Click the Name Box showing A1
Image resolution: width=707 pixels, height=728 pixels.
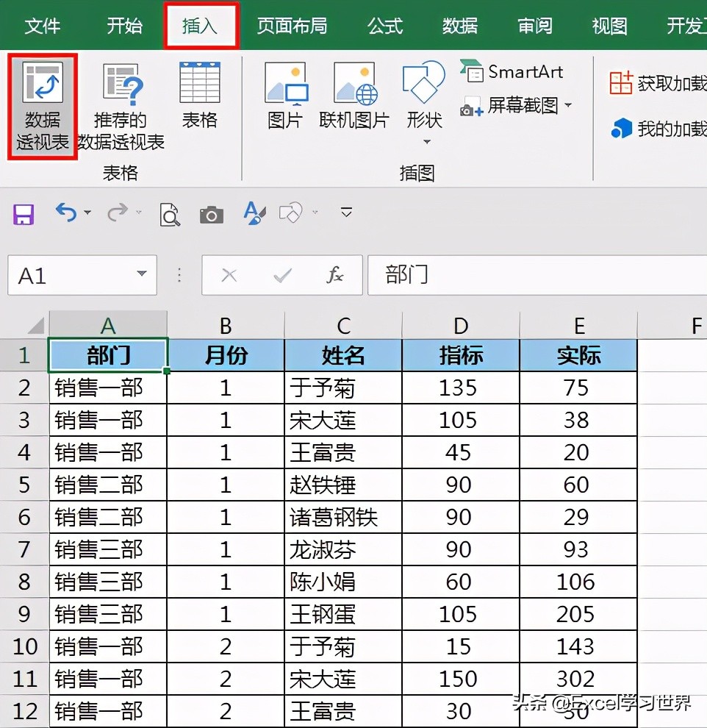[82, 275]
